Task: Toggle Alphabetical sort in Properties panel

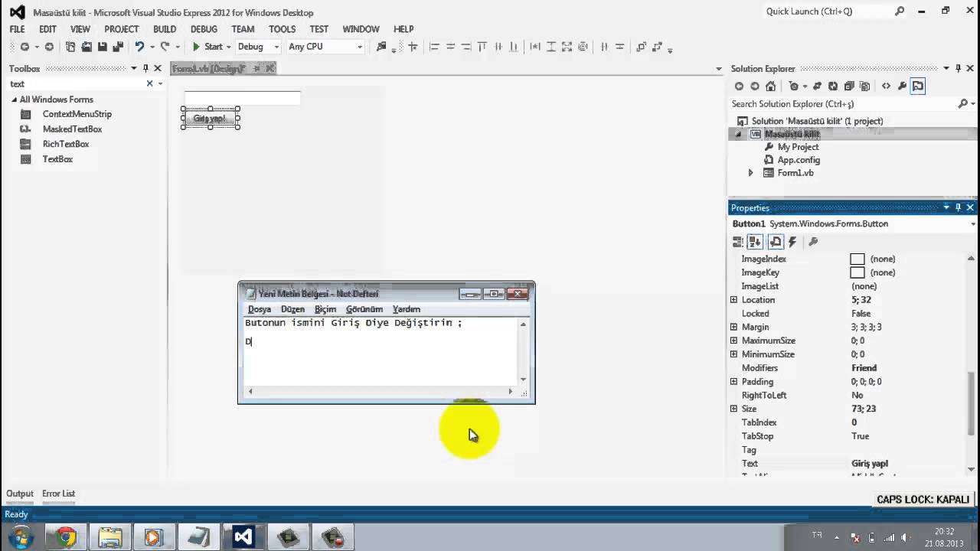Action: [755, 242]
